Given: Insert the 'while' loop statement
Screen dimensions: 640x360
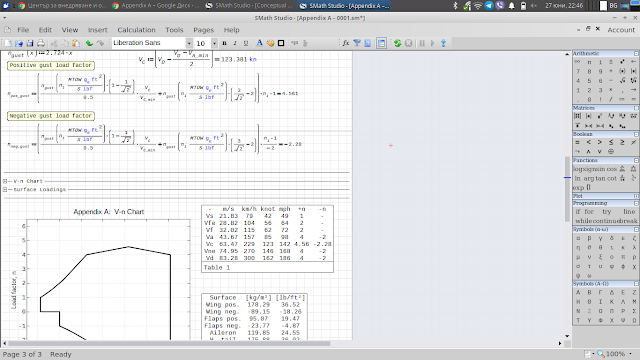Looking at the screenshot, I should click(x=584, y=221).
